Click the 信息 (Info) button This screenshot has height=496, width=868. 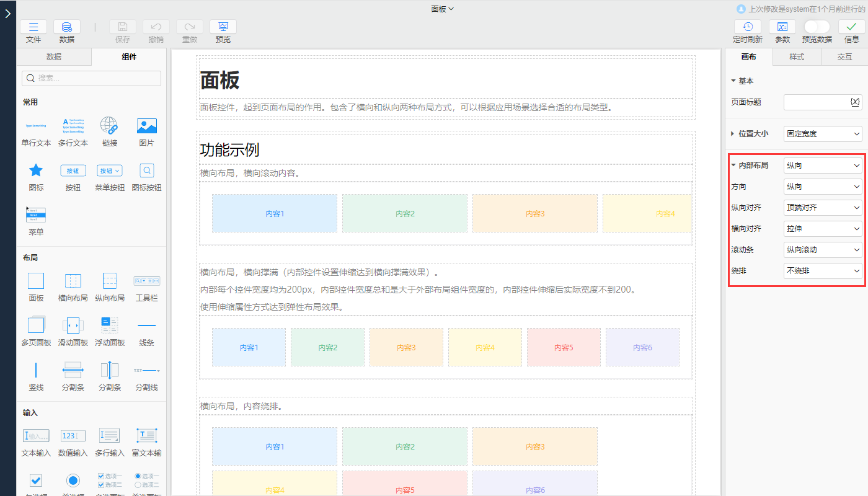pyautogui.click(x=851, y=27)
